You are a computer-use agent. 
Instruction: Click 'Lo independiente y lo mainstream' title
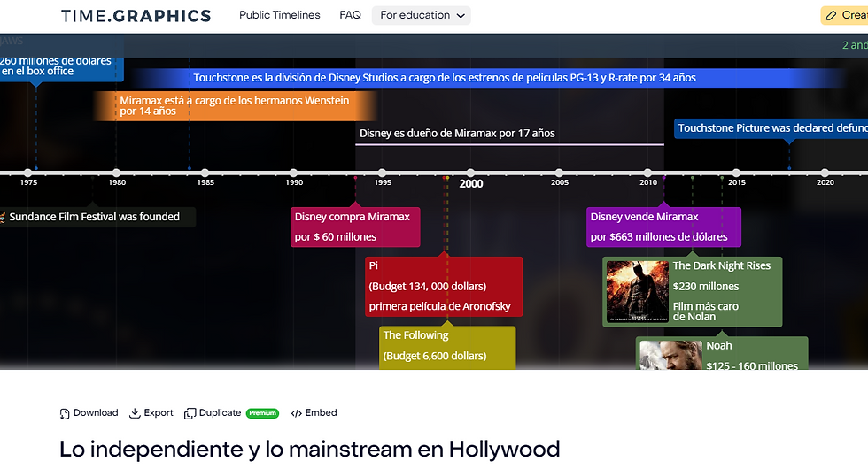309,450
